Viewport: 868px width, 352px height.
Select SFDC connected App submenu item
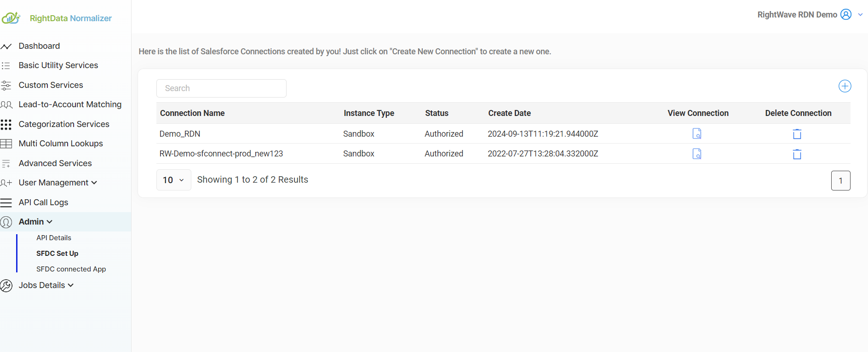tap(71, 269)
